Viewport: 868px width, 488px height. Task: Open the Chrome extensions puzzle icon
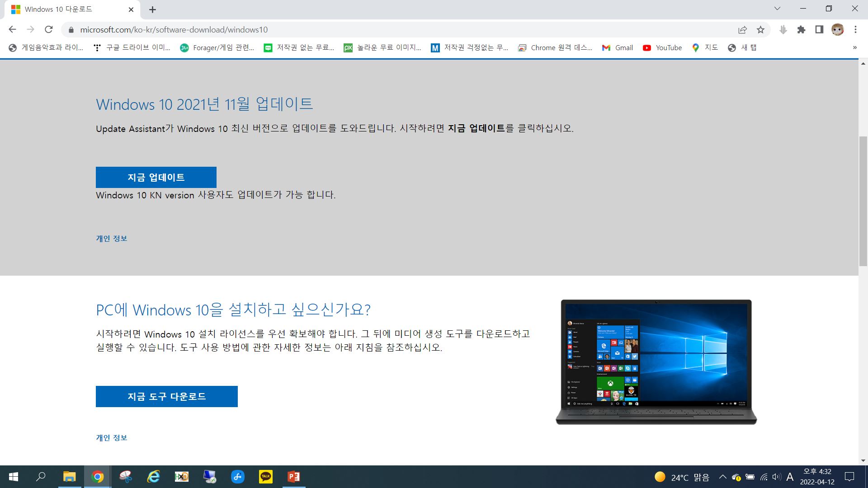[801, 30]
